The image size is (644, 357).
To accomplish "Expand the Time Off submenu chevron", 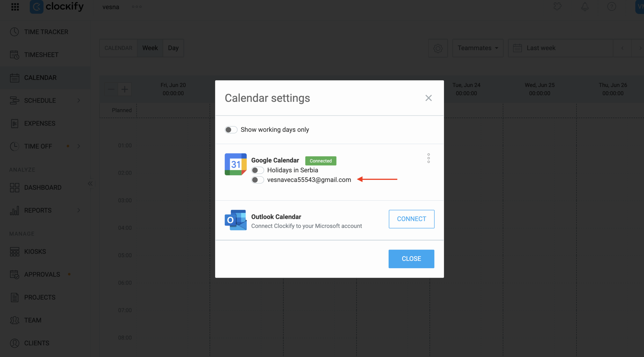I will click(79, 146).
